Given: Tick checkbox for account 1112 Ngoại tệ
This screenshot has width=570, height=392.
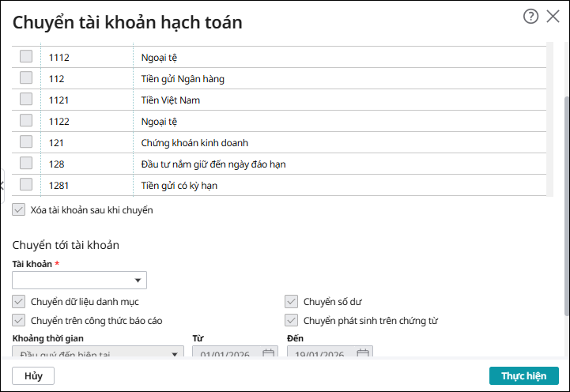Looking at the screenshot, I should pyautogui.click(x=26, y=57).
